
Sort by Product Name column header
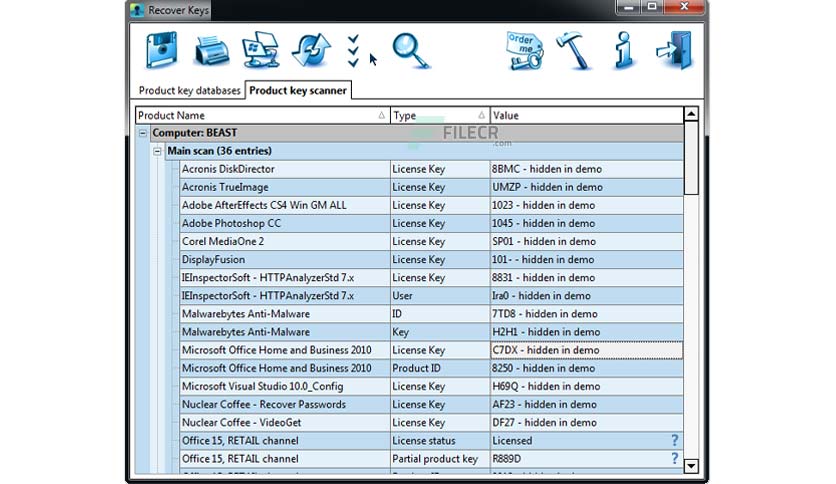(x=263, y=115)
